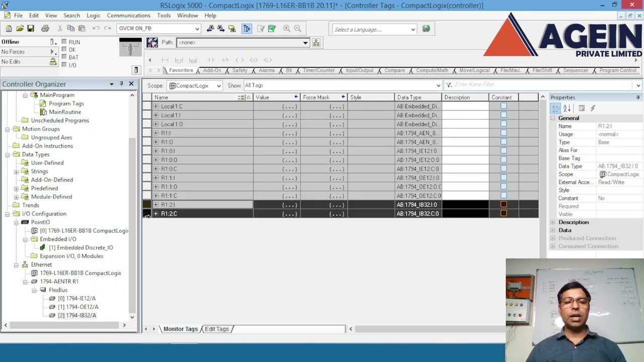Click the Redo arrow icon
This screenshot has width=644, height=362.
[x=107, y=29]
